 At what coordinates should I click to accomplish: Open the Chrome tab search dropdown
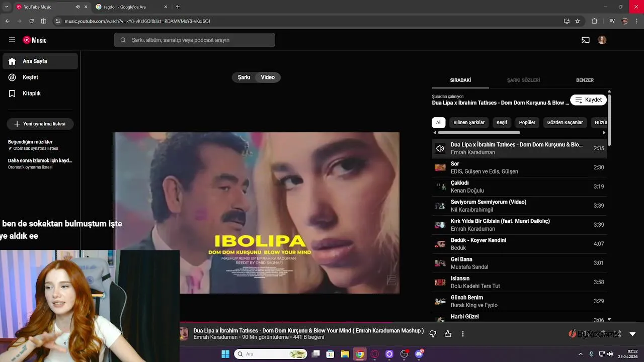point(7,7)
